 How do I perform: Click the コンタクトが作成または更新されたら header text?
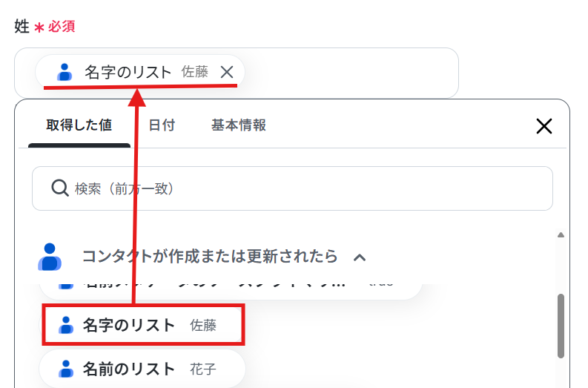click(210, 256)
